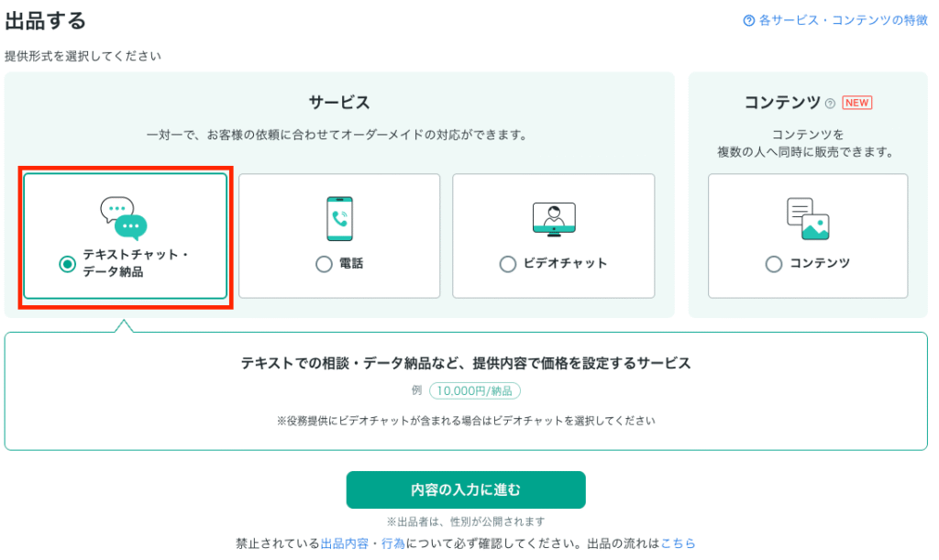The height and width of the screenshot is (560, 939).
Task: Click the red NEW badge
Action: coord(856,103)
